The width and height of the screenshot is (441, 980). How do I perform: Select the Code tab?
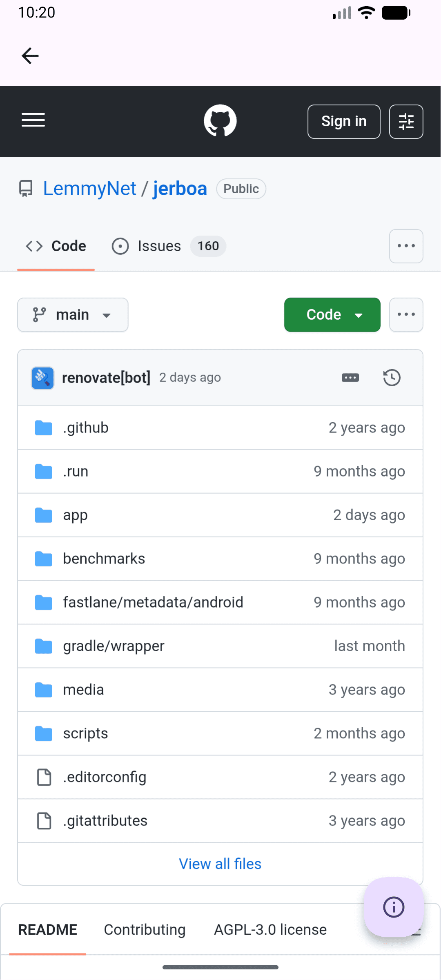pos(56,246)
